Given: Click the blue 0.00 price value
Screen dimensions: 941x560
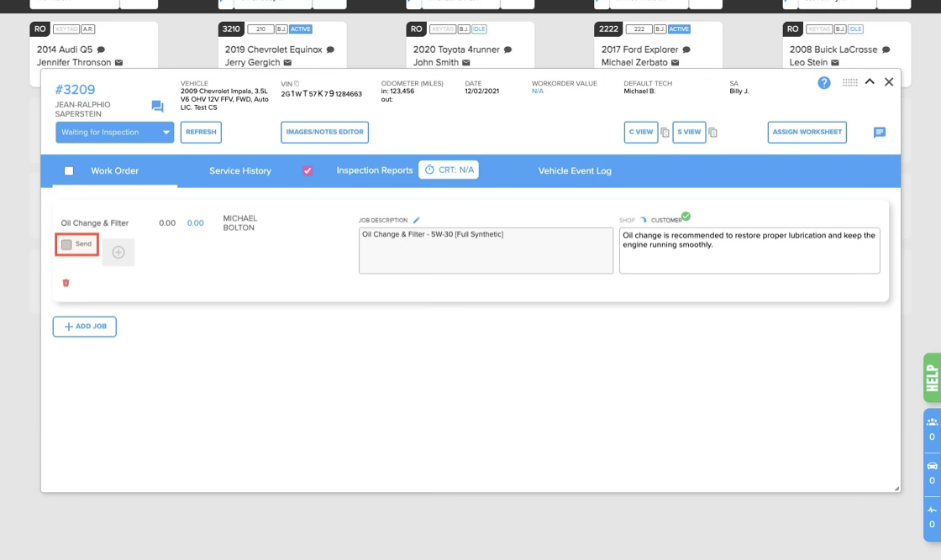Looking at the screenshot, I should 195,223.
